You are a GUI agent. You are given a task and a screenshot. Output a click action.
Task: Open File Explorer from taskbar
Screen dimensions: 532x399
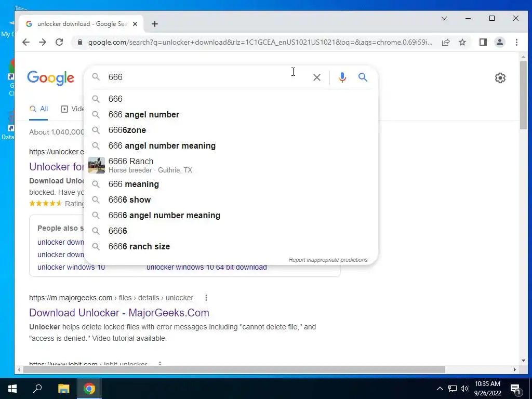coord(63,389)
